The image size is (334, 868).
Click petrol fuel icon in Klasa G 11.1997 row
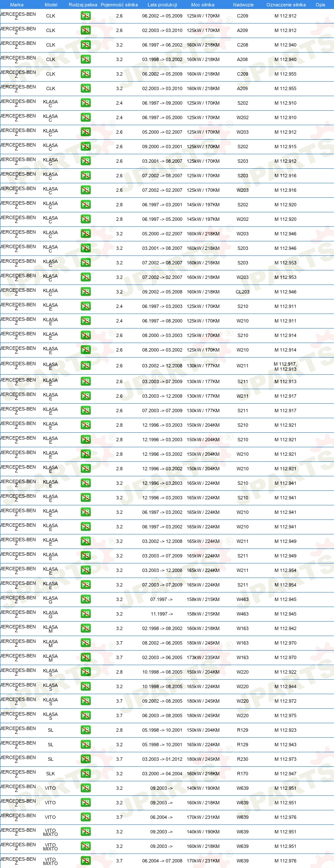86,614
